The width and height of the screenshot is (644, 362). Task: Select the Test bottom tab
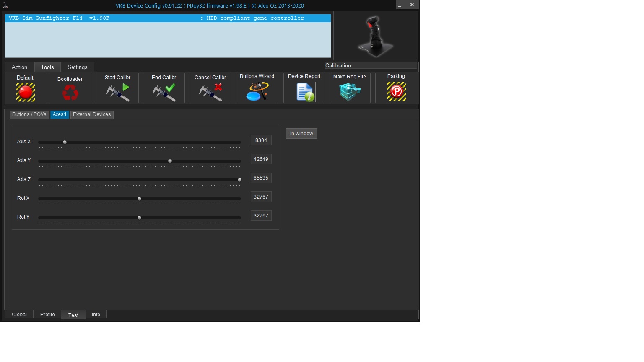(73, 315)
